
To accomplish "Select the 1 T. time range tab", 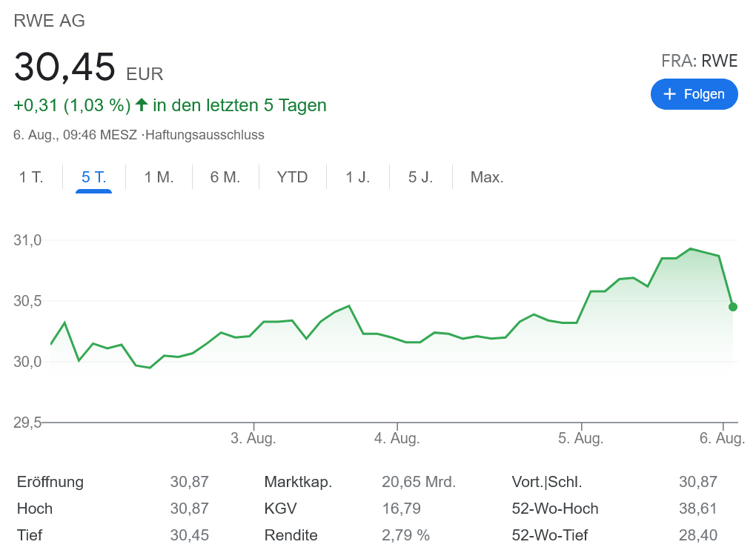I will point(31,177).
